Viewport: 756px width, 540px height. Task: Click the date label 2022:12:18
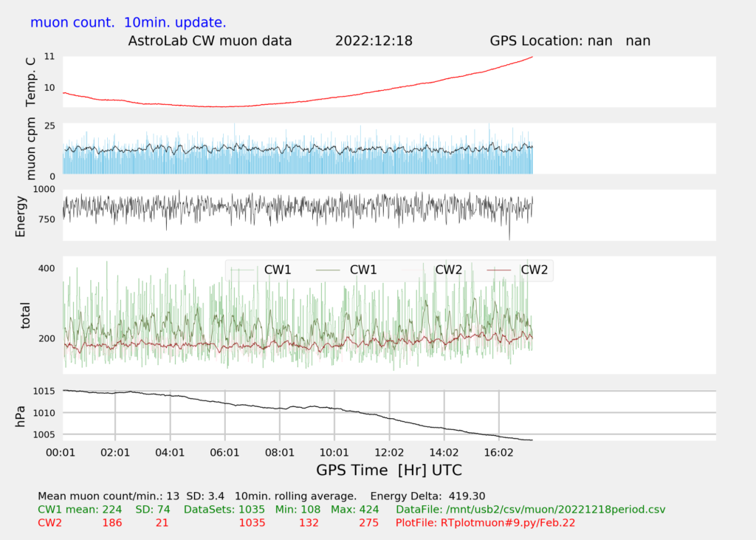tap(374, 41)
